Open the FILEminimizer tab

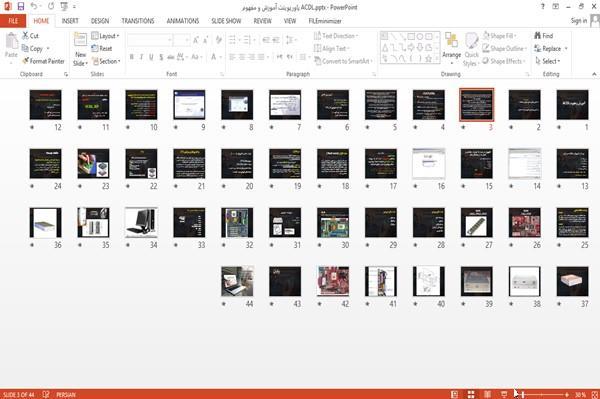tap(325, 21)
